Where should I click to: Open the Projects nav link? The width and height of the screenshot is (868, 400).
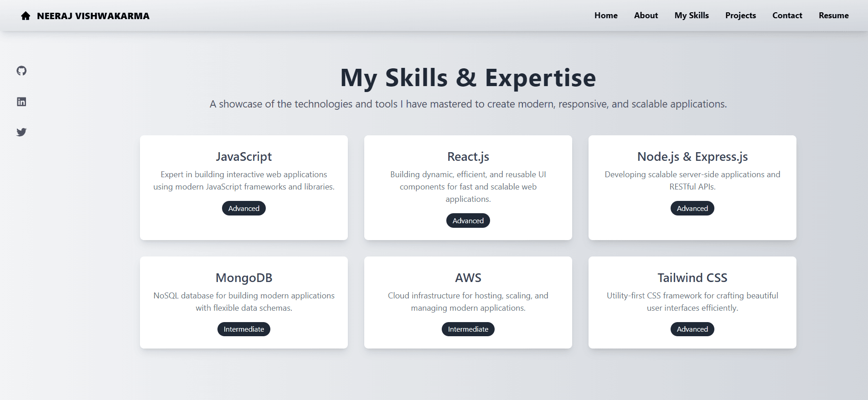click(x=740, y=15)
